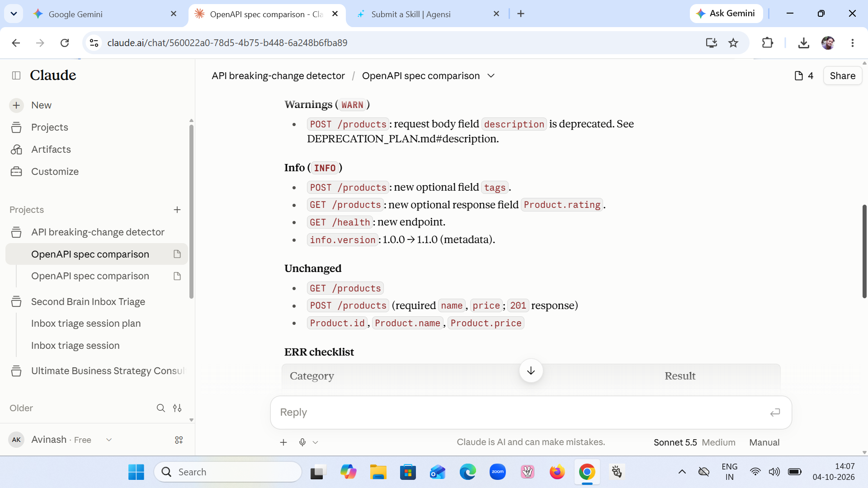Viewport: 868px width, 488px height.
Task: Open the Manual mode selector
Action: [x=764, y=442]
